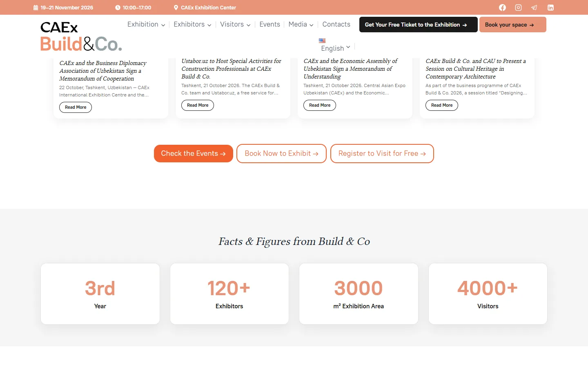The width and height of the screenshot is (588, 368).
Task: Expand the Exhibition menu chevron
Action: [x=163, y=25]
